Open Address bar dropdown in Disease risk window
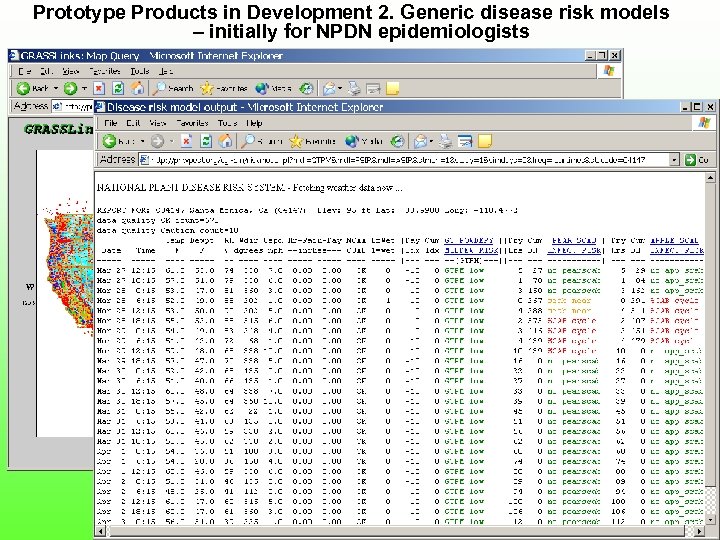720x540 pixels. (x=674, y=160)
